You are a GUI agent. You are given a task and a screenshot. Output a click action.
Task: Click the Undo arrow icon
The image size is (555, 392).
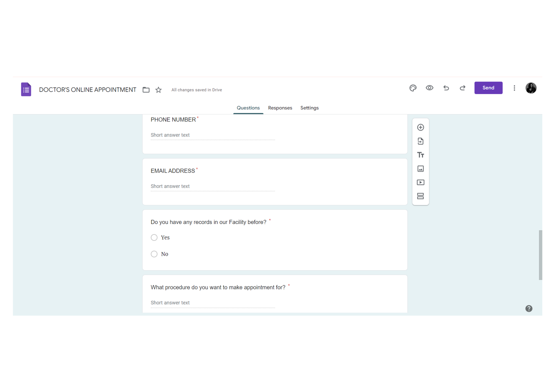tap(446, 88)
